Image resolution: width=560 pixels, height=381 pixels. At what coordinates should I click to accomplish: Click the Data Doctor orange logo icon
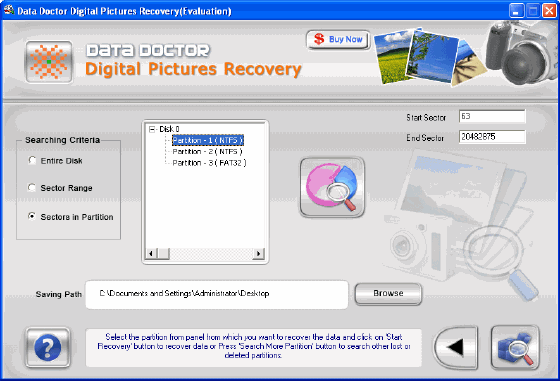[x=49, y=62]
